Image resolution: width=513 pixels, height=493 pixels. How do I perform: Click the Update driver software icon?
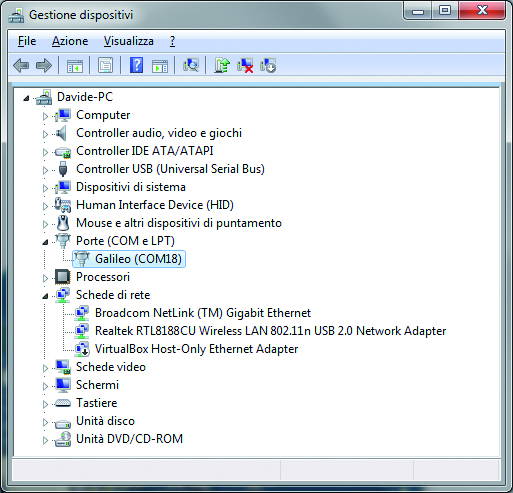click(x=222, y=65)
